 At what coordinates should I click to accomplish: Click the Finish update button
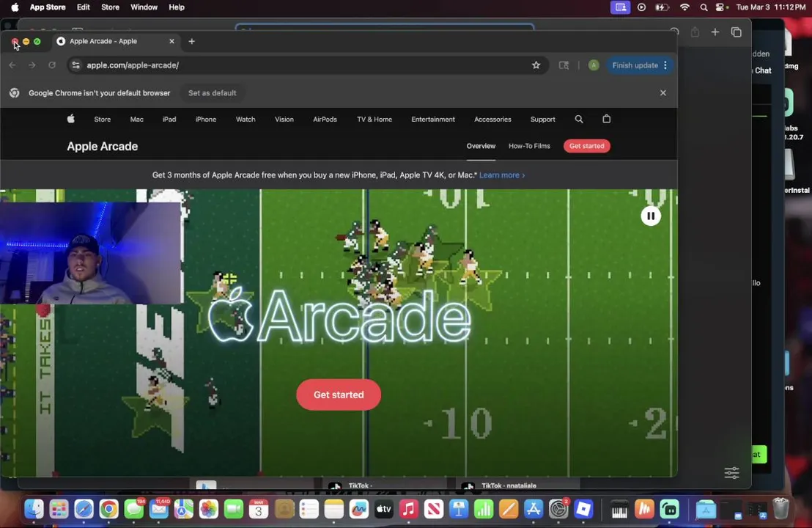640,65
